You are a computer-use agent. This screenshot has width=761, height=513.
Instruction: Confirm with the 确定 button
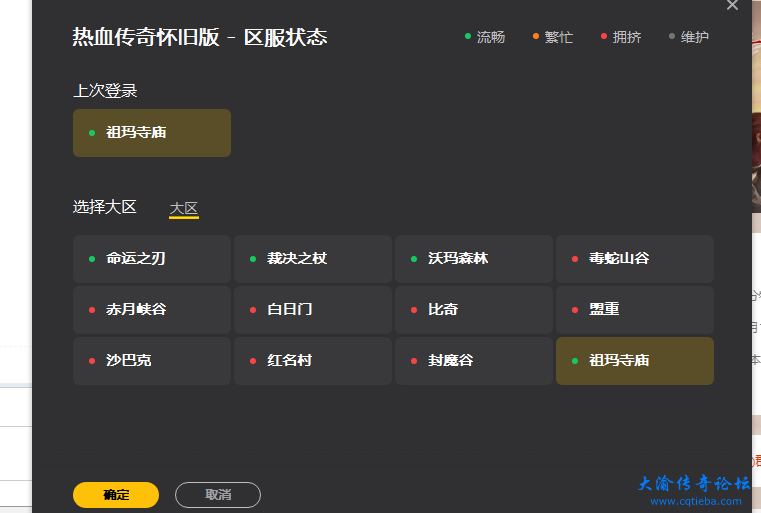(x=116, y=495)
